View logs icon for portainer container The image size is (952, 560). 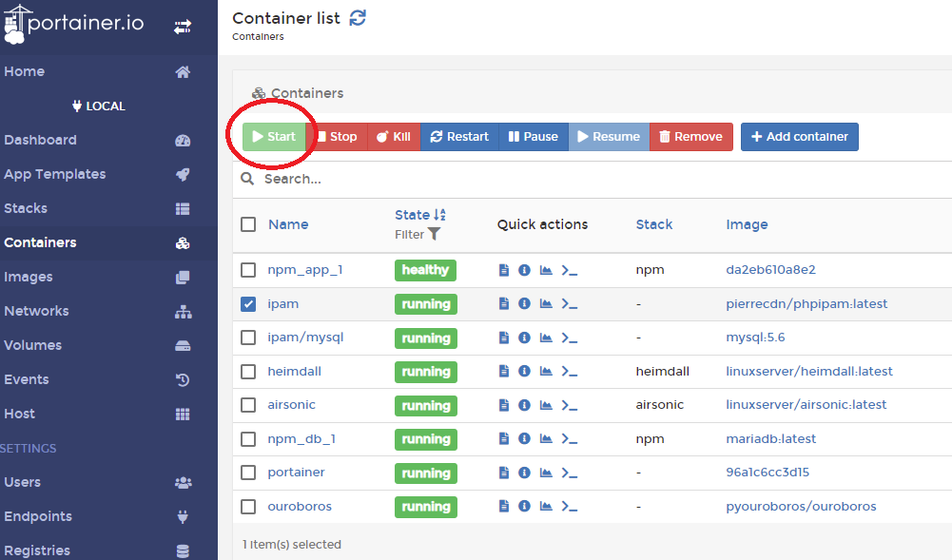click(x=504, y=472)
